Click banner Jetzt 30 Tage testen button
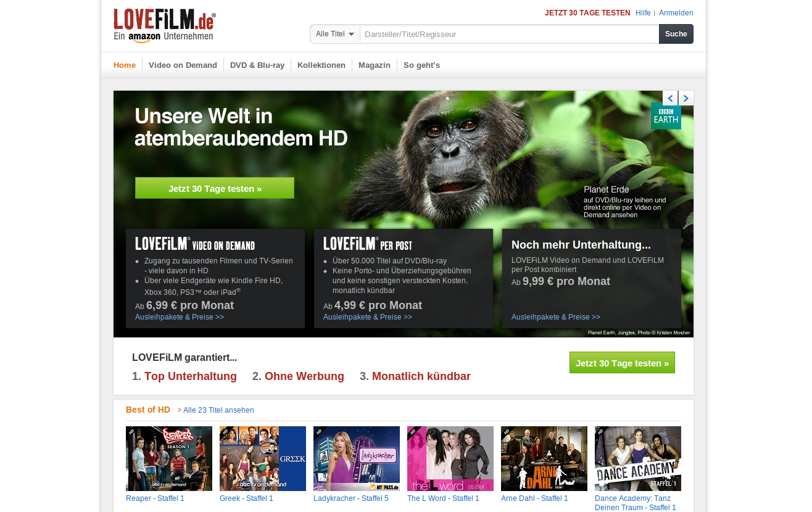The width and height of the screenshot is (812, 512). [x=215, y=188]
